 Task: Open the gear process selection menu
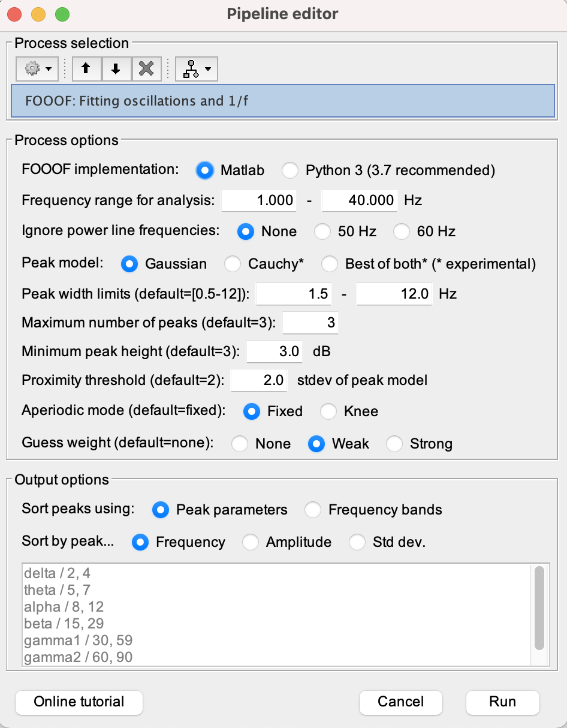[x=37, y=69]
